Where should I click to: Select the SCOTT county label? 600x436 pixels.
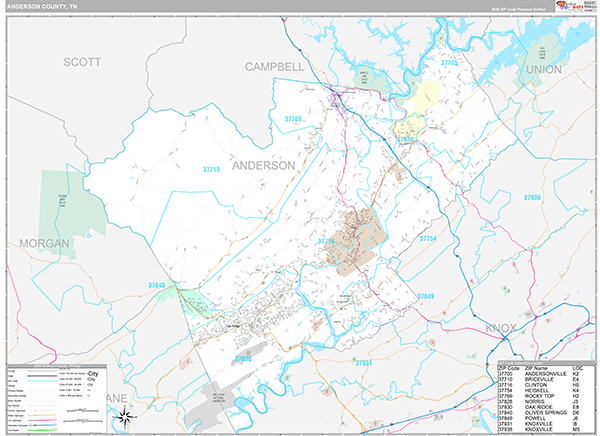(x=82, y=62)
